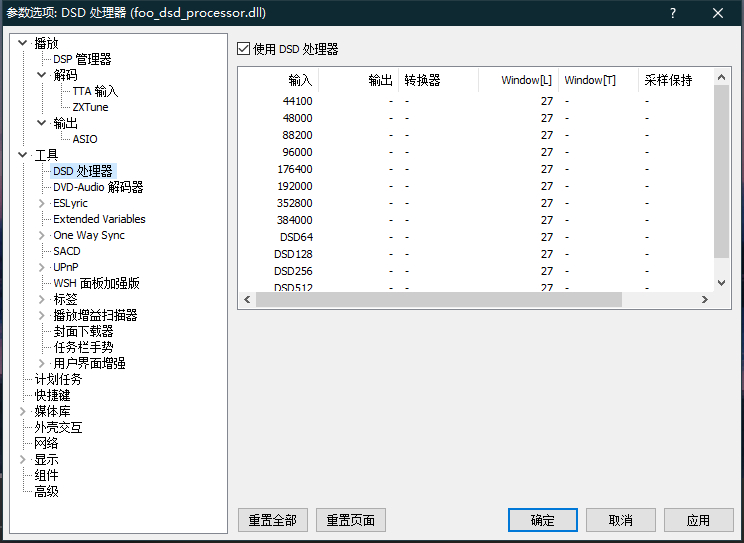Screen dimensions: 744x543
Task: Open Extended Variables page
Action: [99, 219]
